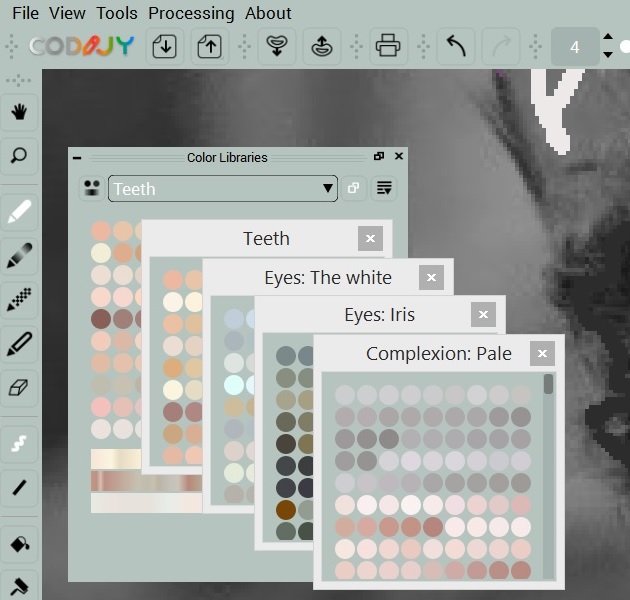Click the detach library button
This screenshot has width=630, height=600.
click(354, 188)
